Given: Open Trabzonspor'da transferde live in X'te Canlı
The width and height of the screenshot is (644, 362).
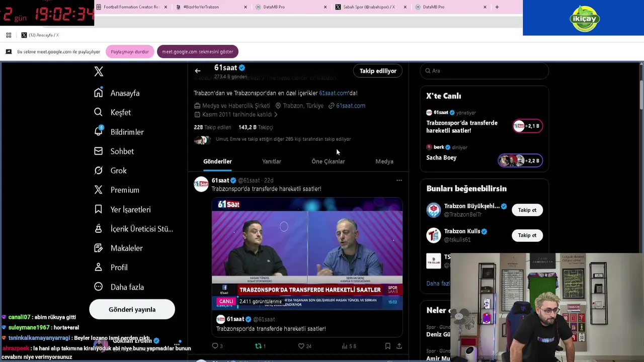Looking at the screenshot, I should pyautogui.click(x=462, y=127).
